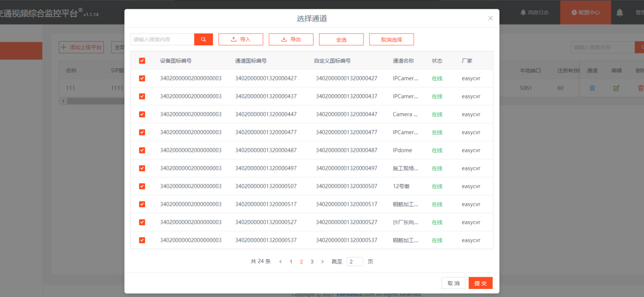Click the 取消选择 deselect button
This screenshot has width=644, height=297.
click(391, 39)
